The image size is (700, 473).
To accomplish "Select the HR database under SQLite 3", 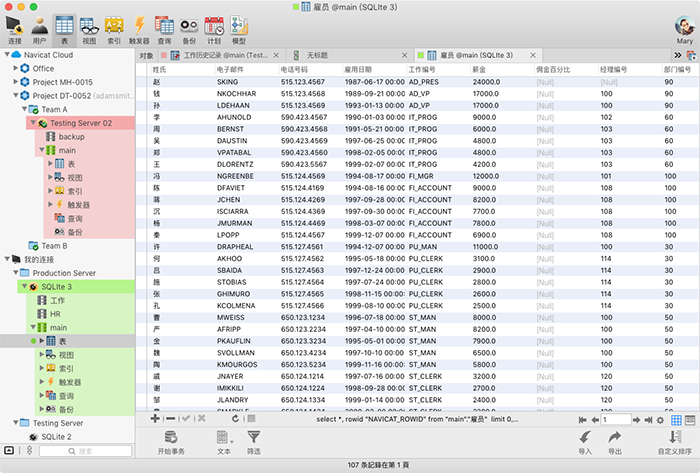I will [55, 314].
